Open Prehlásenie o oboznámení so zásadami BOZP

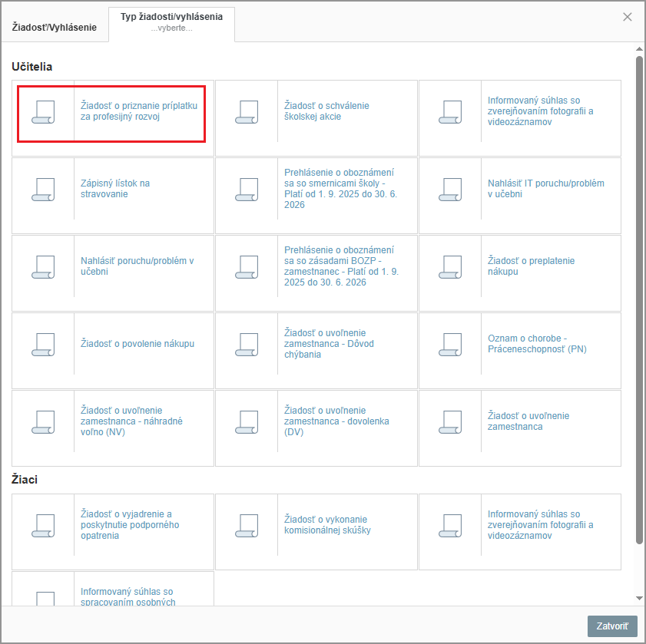[341, 266]
